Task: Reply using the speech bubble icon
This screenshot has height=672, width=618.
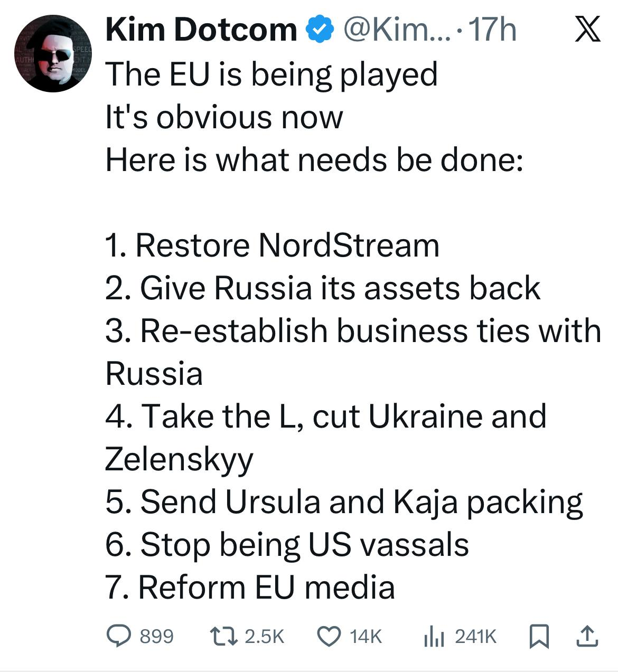Action: [119, 636]
